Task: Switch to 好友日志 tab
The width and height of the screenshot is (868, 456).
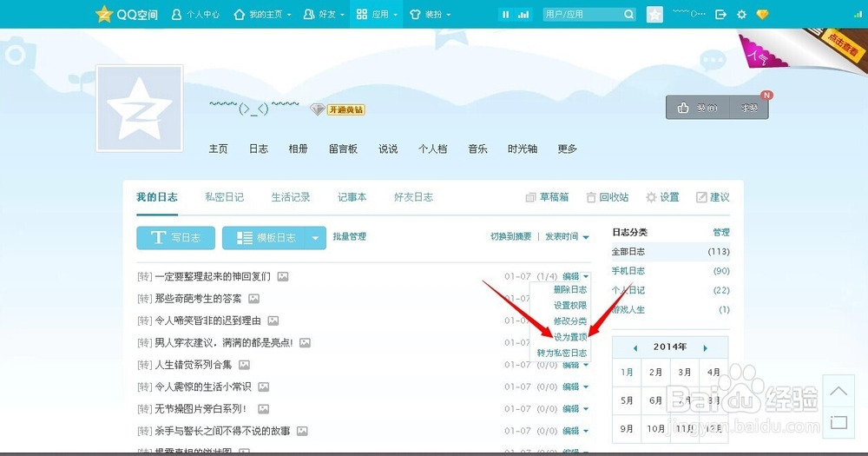Action: (413, 197)
